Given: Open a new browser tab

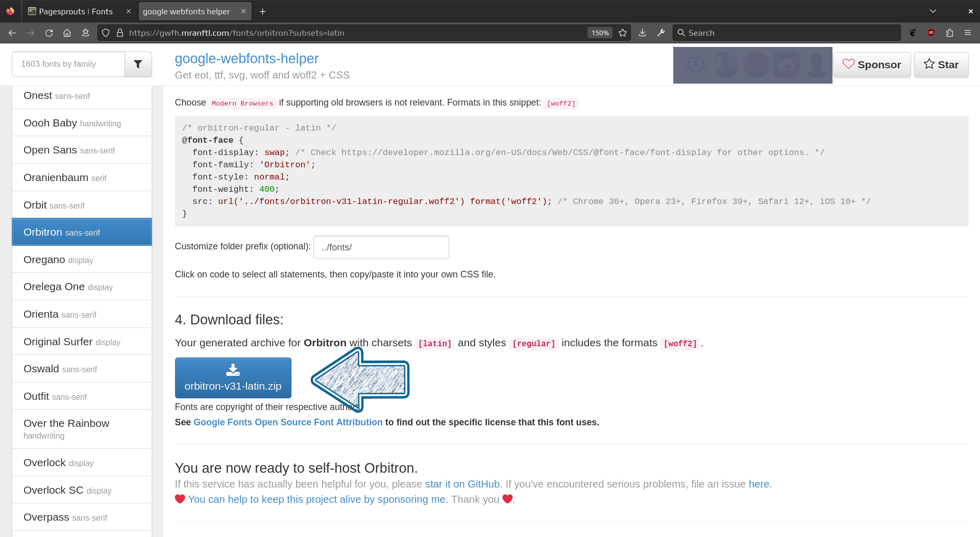Looking at the screenshot, I should [x=263, y=11].
